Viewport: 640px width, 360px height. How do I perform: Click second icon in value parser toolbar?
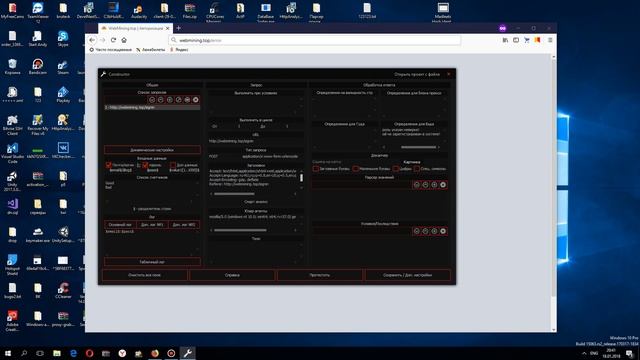coord(425,185)
